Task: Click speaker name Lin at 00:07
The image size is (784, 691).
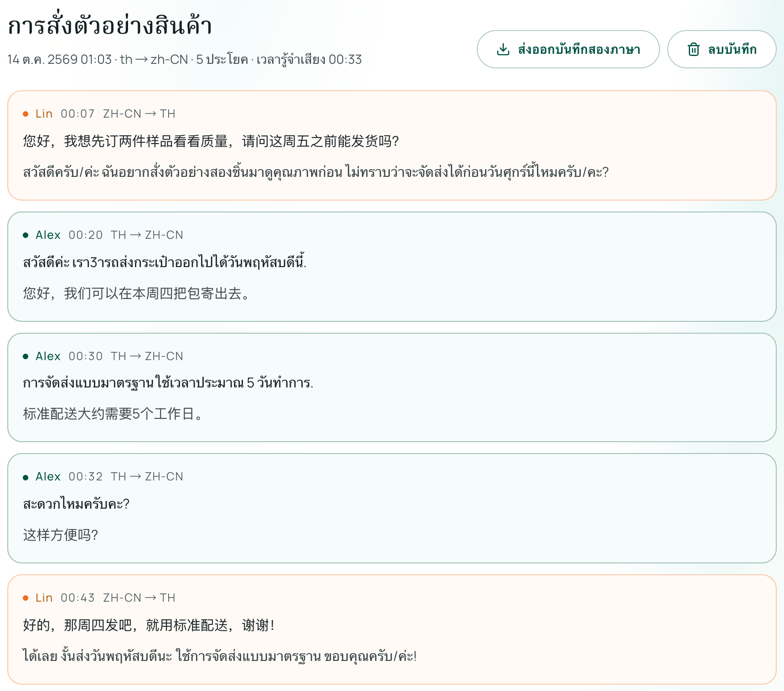Action: click(44, 113)
